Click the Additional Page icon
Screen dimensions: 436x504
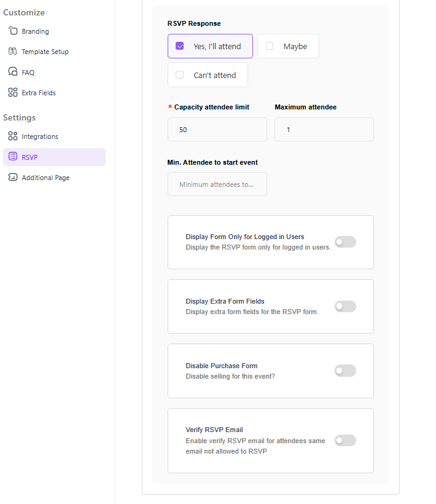pyautogui.click(x=12, y=178)
